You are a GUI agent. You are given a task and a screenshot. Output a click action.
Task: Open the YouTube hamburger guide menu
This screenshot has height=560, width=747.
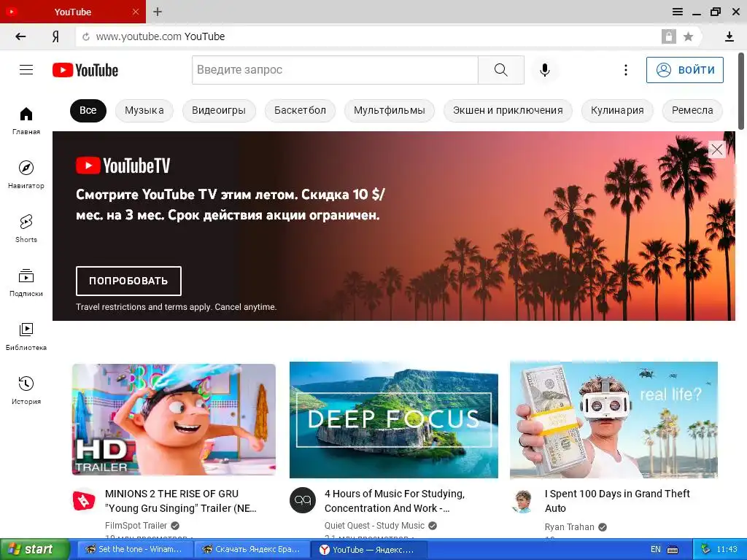tap(26, 70)
